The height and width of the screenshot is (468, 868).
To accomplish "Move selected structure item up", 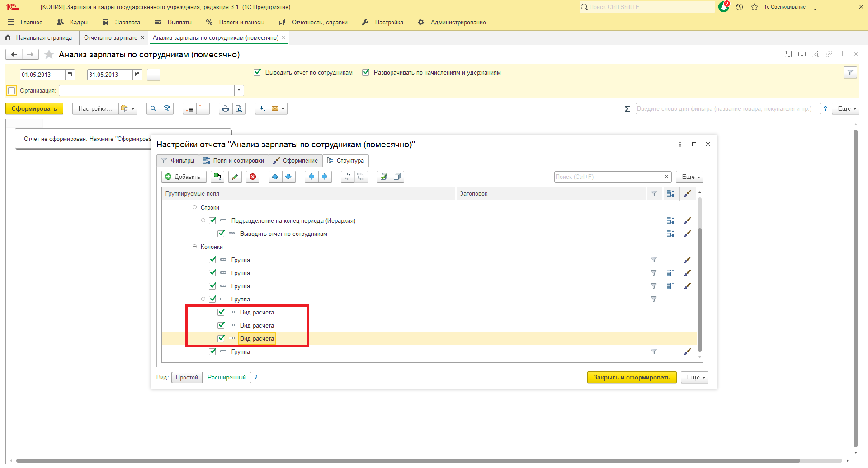I will coord(275,177).
